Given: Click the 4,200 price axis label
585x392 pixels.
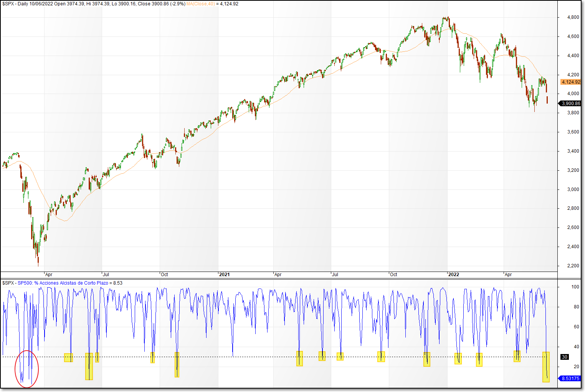Looking at the screenshot, I should point(573,75).
